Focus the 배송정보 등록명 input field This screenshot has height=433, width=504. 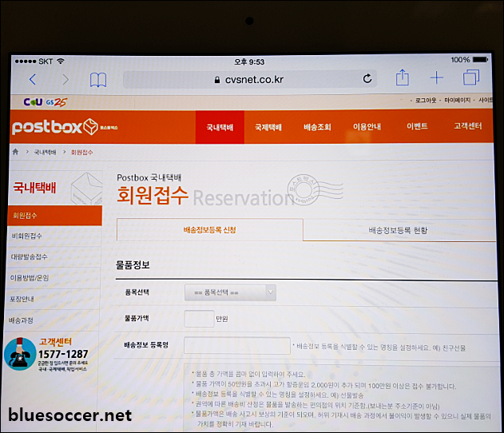237,346
